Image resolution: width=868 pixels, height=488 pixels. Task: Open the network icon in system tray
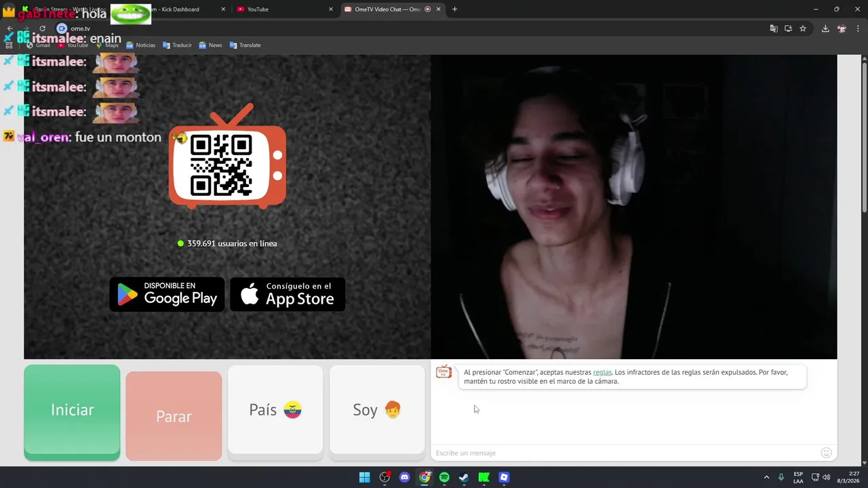coord(815,477)
